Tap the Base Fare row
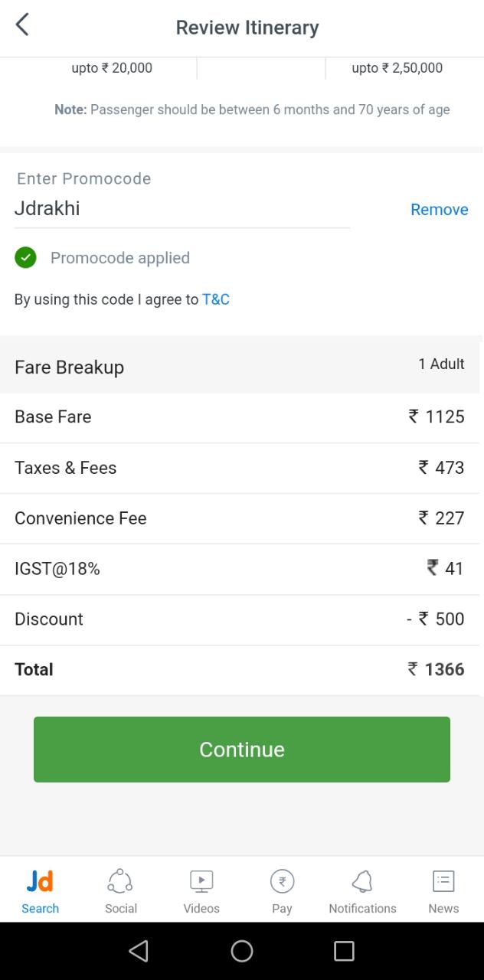Screen dimensions: 484x980 [242, 417]
